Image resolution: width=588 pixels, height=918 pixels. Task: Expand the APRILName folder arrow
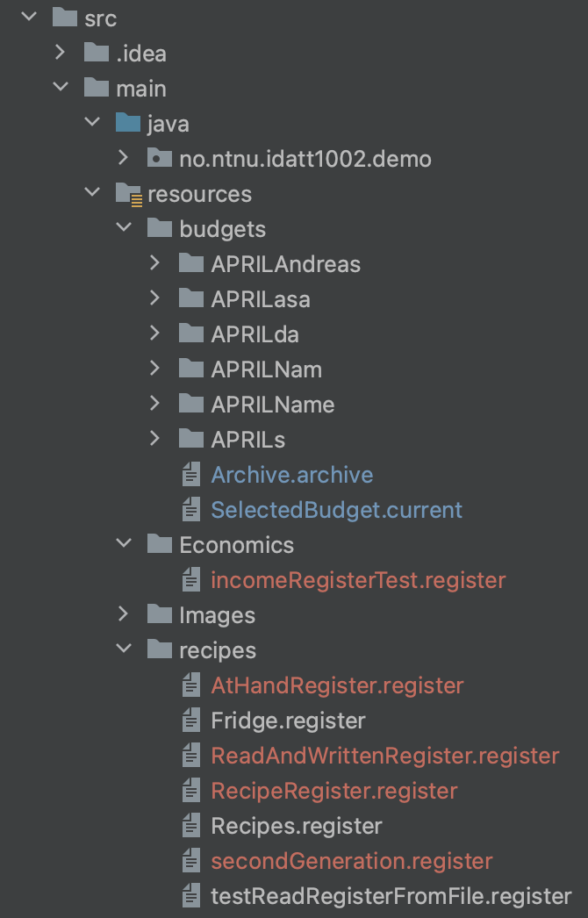[x=154, y=404]
